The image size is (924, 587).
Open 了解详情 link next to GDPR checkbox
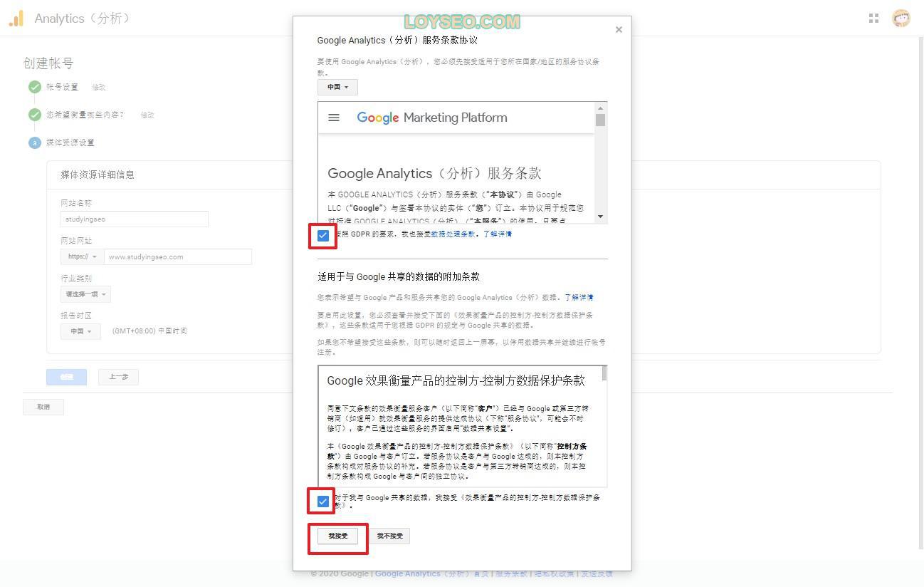[x=498, y=234]
